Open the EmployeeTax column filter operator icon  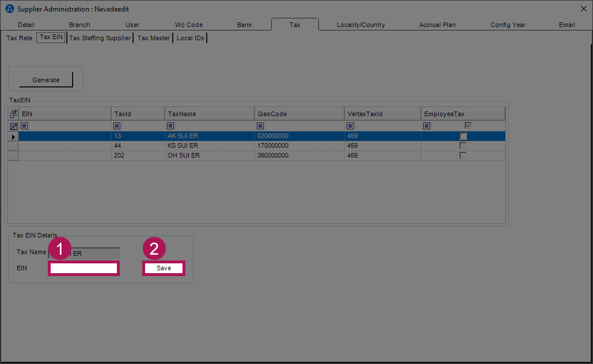click(427, 126)
